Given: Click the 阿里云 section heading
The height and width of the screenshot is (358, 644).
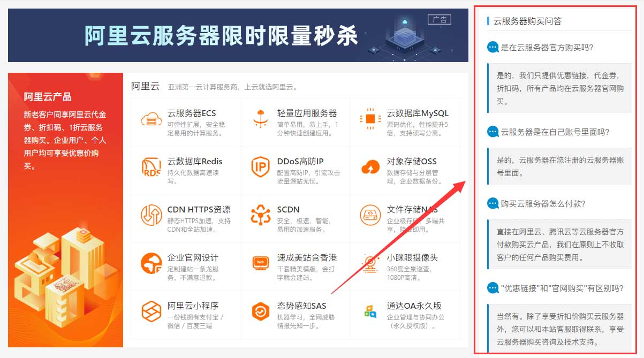Looking at the screenshot, I should point(145,86).
